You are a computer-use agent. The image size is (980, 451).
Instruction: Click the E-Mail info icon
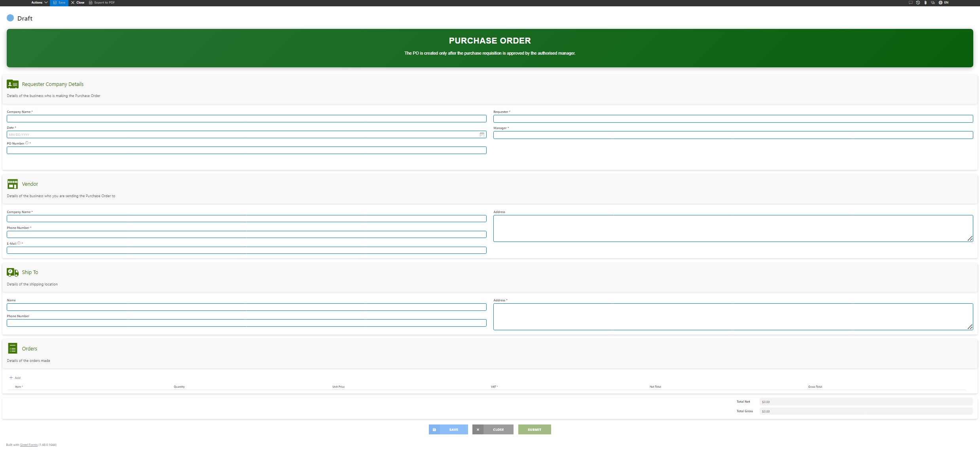click(x=19, y=244)
